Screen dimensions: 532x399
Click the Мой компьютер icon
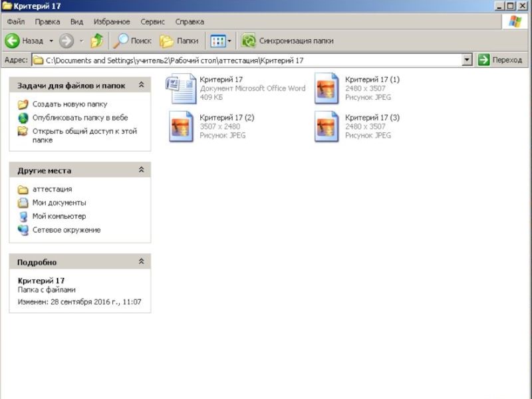[23, 217]
